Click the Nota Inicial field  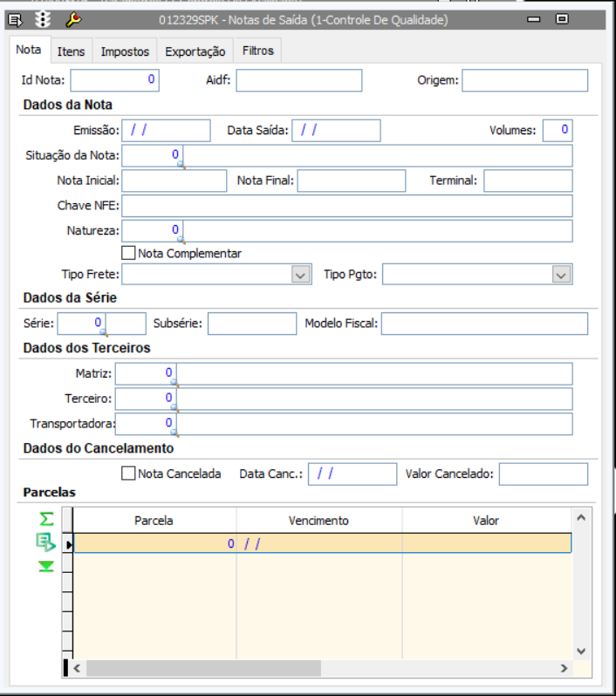pos(175,181)
